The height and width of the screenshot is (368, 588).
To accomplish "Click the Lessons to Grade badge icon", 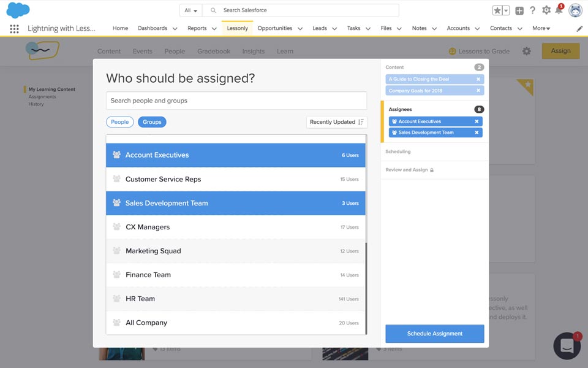I will tap(452, 52).
